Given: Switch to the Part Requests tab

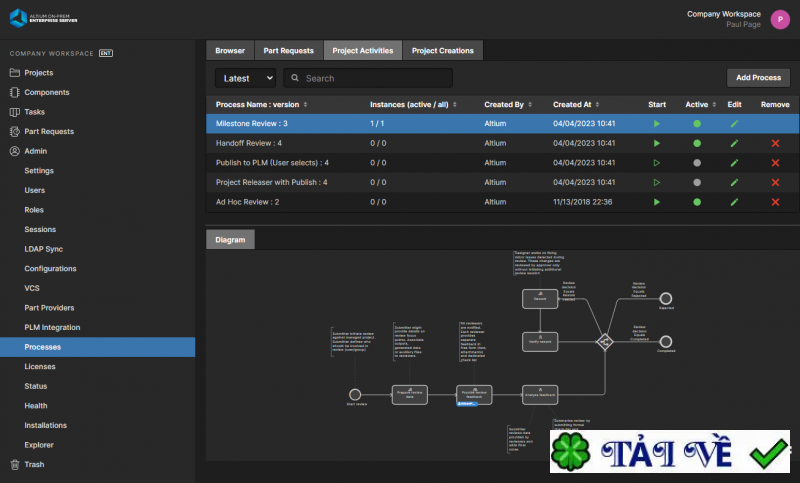Looking at the screenshot, I should pos(289,50).
